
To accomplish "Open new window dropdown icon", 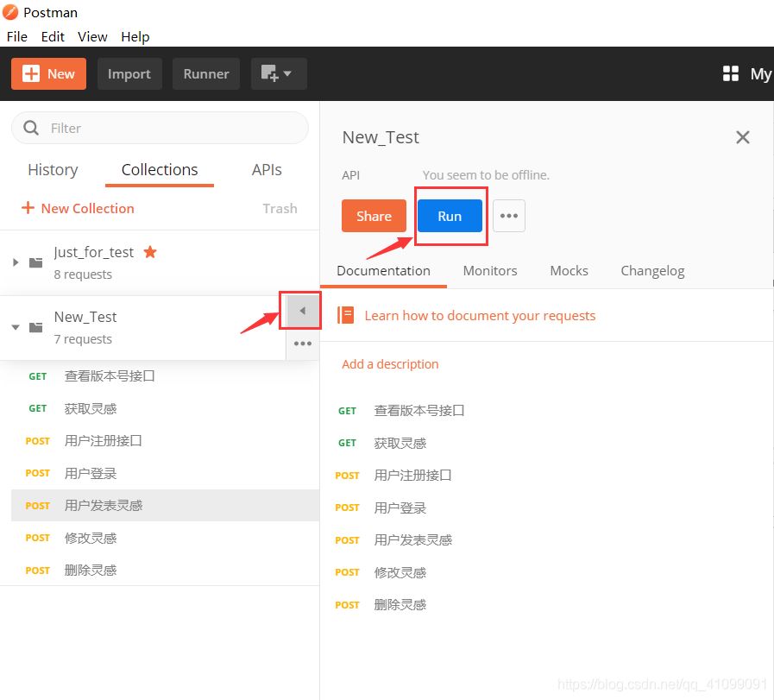I will (279, 73).
